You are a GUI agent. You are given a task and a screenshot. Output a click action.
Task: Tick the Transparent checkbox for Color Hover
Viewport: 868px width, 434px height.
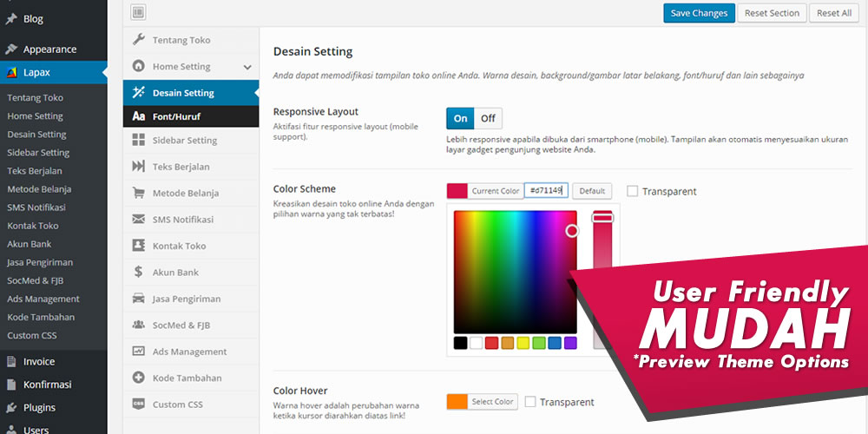530,402
